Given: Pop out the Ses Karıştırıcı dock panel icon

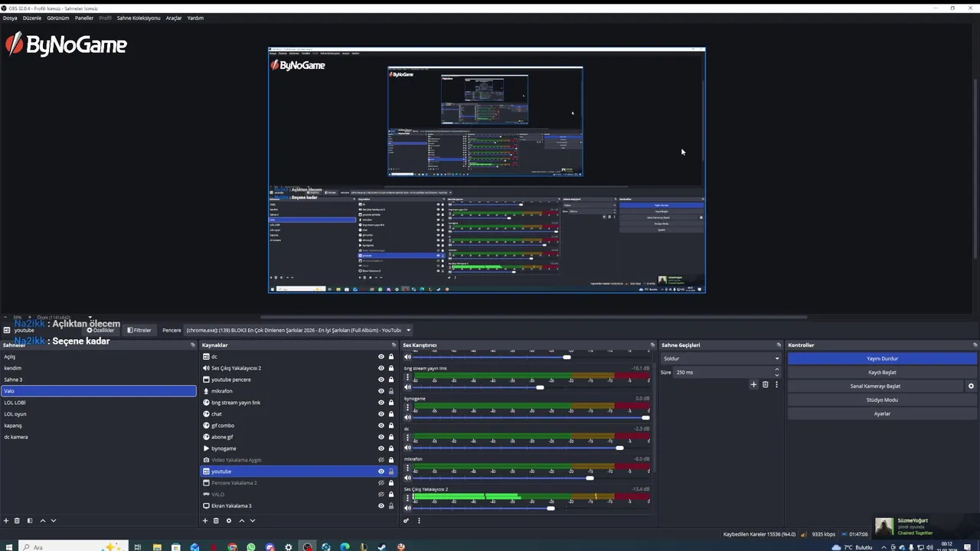Looking at the screenshot, I should pos(652,345).
